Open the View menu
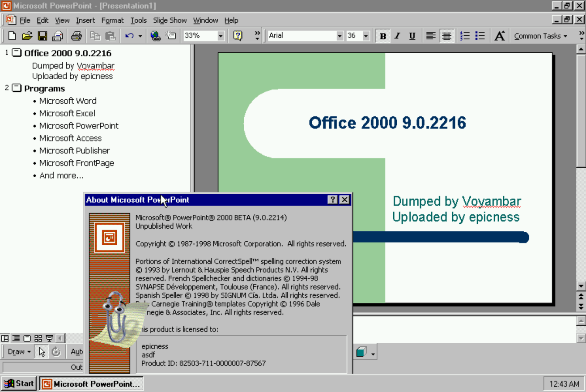 coord(62,20)
